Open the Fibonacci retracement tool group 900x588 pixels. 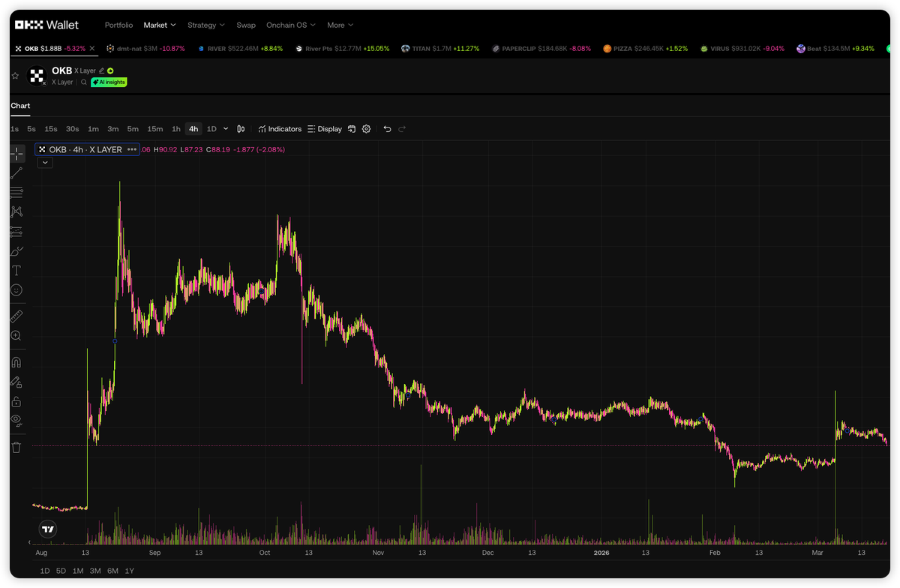tap(16, 193)
